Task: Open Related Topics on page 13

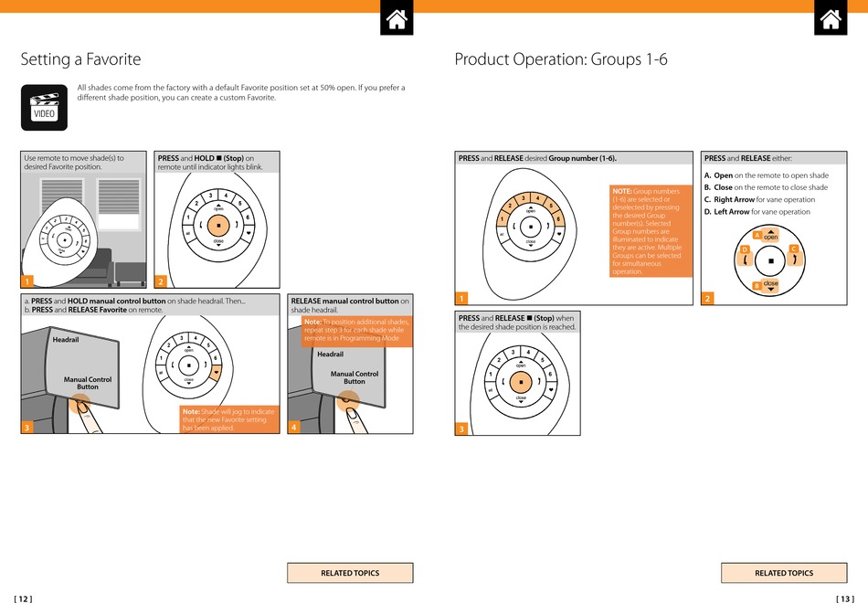Action: tap(783, 573)
